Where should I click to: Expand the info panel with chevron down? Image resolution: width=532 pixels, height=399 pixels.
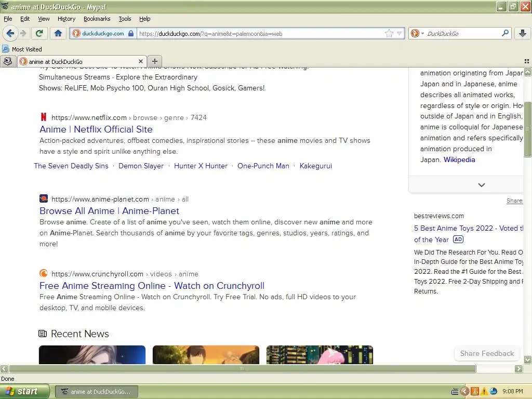click(x=482, y=185)
